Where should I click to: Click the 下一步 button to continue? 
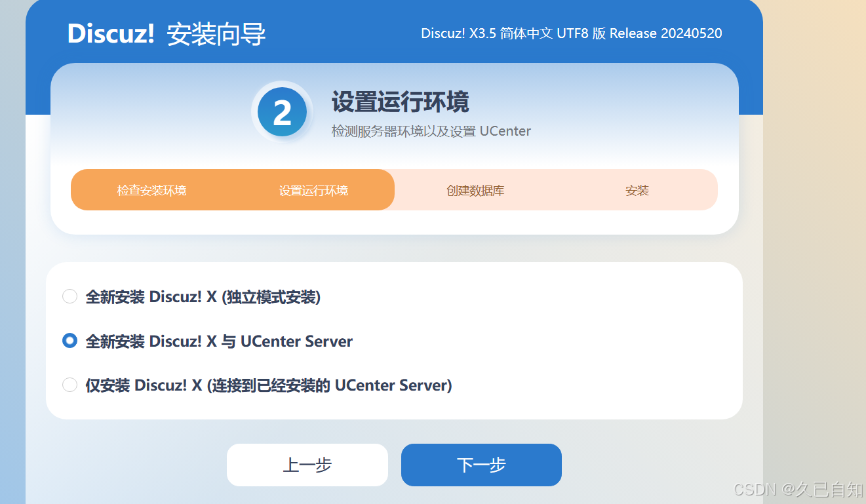click(x=481, y=465)
